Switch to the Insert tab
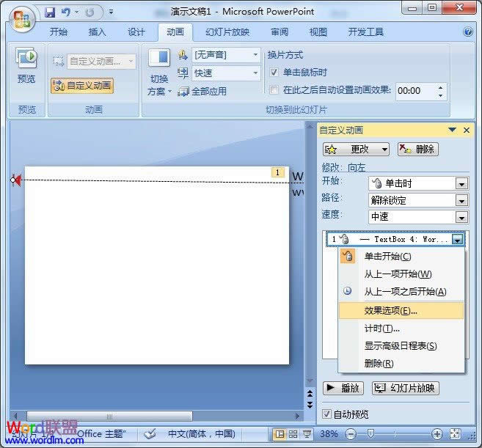Image resolution: width=482 pixels, height=448 pixels. coord(97,32)
